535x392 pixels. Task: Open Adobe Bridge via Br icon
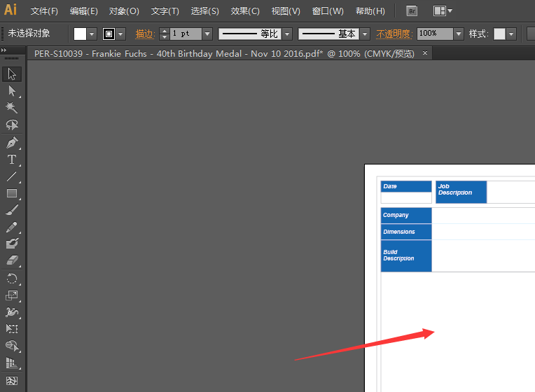pyautogui.click(x=412, y=11)
